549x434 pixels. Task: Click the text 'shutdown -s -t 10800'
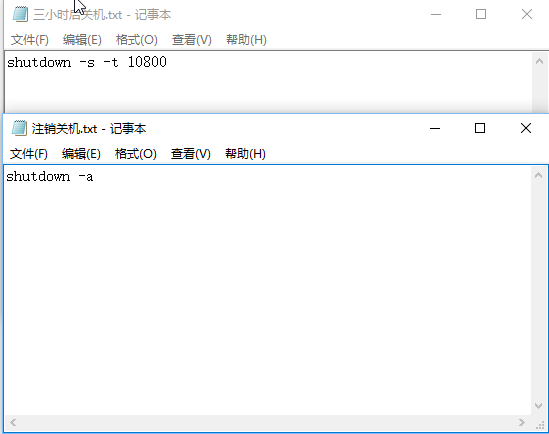[x=87, y=62]
